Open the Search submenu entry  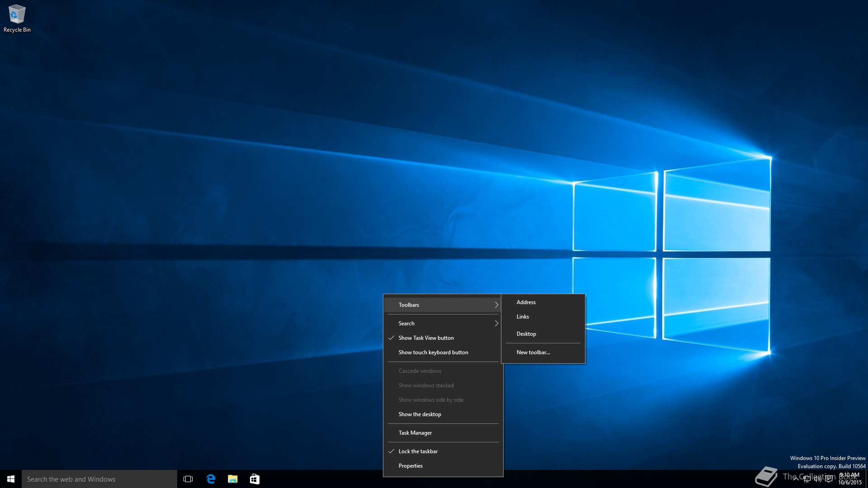[443, 324]
